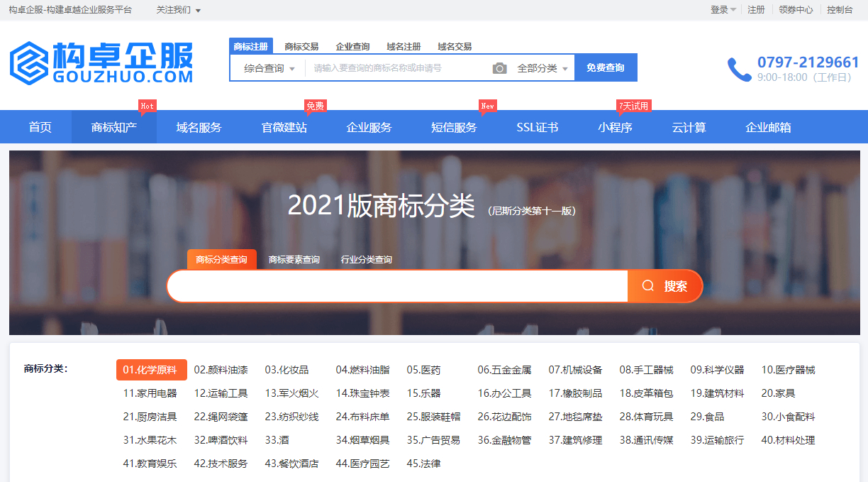The height and width of the screenshot is (482, 868).
Task: Focus the trademark name input in header
Action: [x=397, y=68]
